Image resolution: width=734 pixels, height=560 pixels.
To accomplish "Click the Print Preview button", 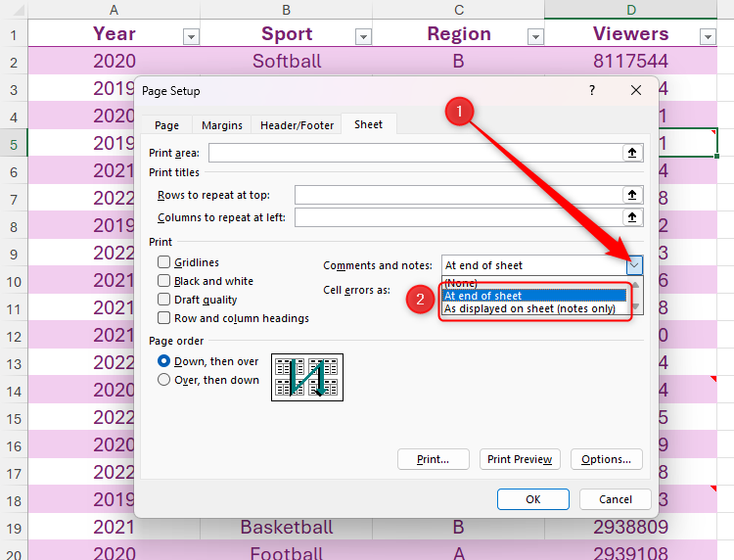I will pos(519,459).
